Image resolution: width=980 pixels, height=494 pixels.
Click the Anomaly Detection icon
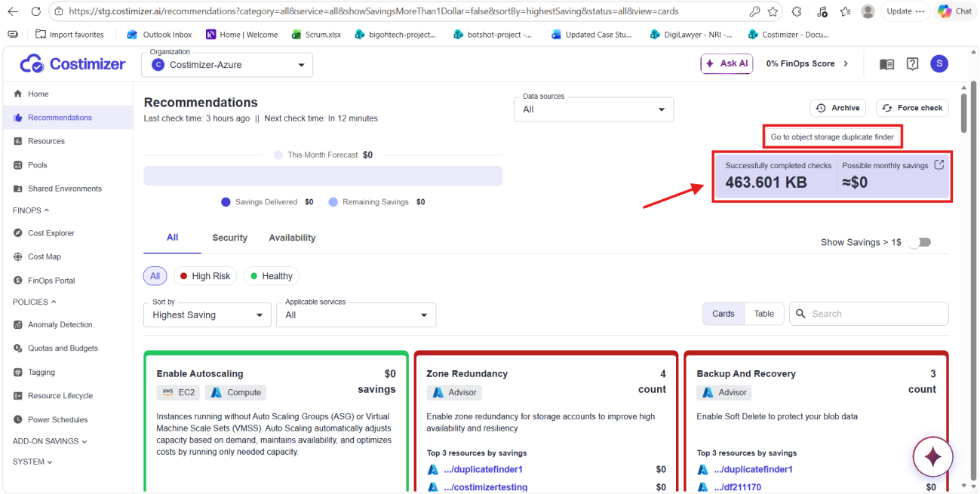click(x=18, y=325)
